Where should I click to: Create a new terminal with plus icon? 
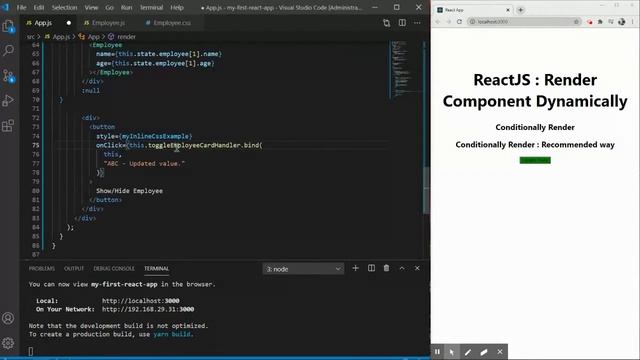point(355,268)
